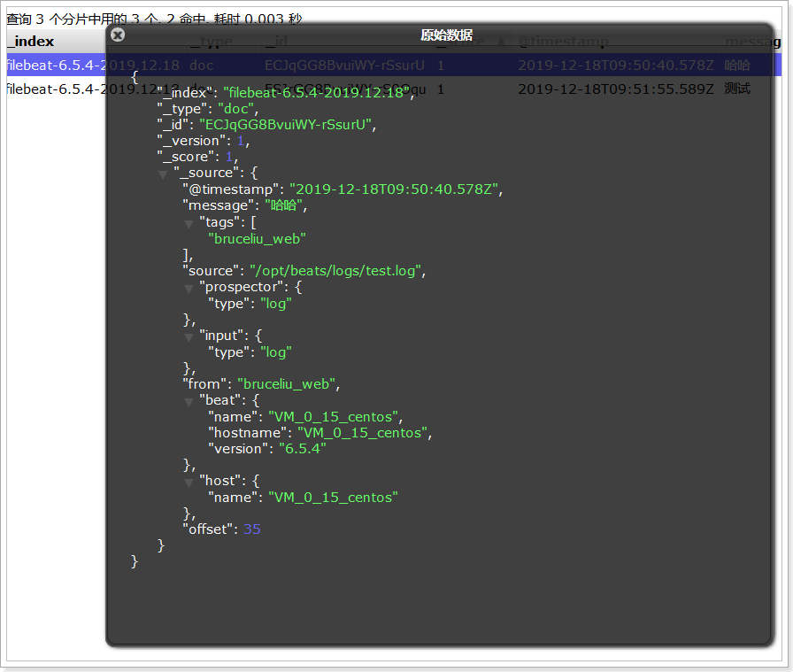Collapse the "beat" object node

189,402
